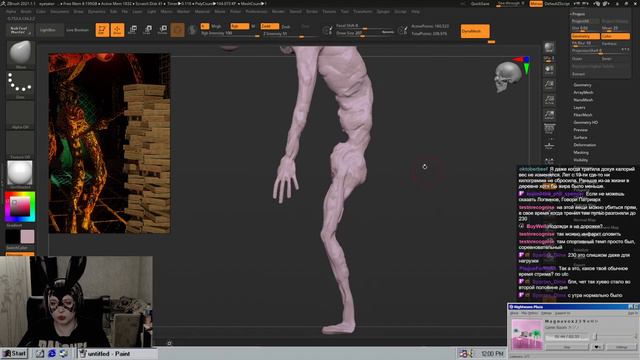Toggle Live Boolean mode

coord(78,30)
